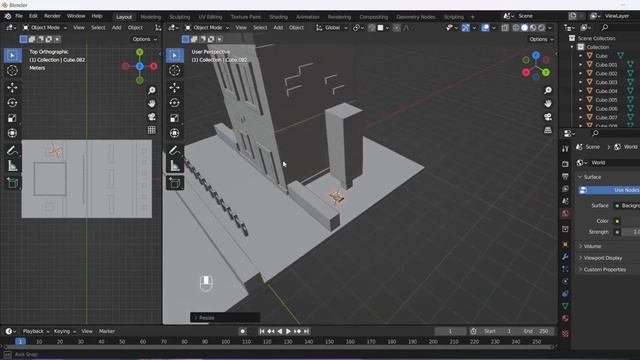Select Add Cube tool in left viewport
This screenshot has height=360, width=640.
(12, 183)
